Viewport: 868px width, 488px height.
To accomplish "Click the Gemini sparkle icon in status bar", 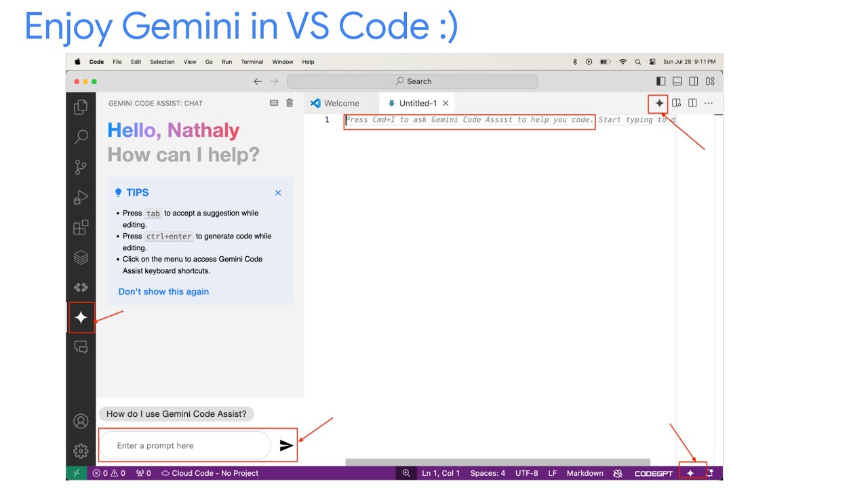I will tap(690, 473).
